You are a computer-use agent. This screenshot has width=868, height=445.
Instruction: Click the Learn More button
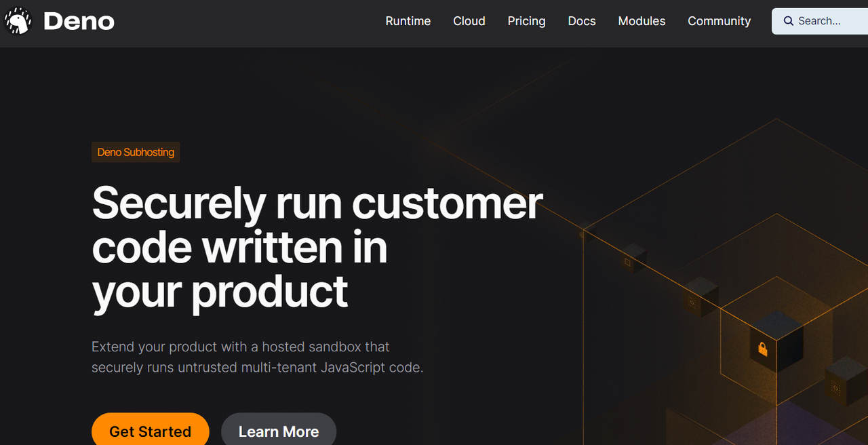[x=279, y=430]
